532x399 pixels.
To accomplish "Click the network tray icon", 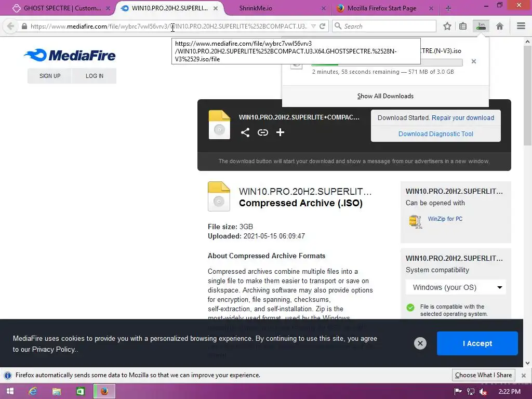I will 471,392.
